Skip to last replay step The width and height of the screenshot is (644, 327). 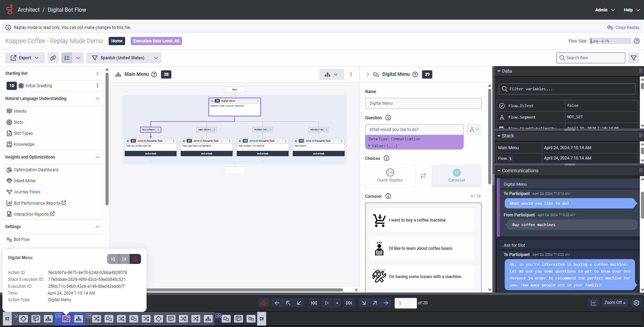click(x=349, y=303)
